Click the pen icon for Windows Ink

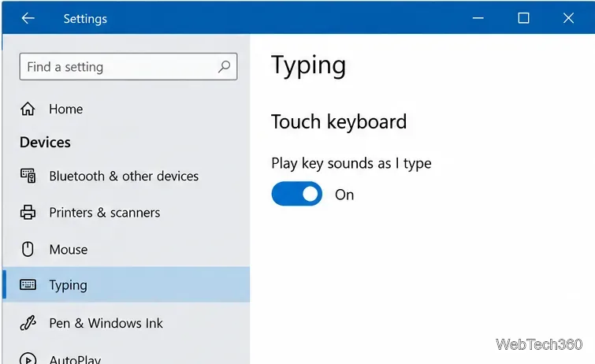coord(28,323)
